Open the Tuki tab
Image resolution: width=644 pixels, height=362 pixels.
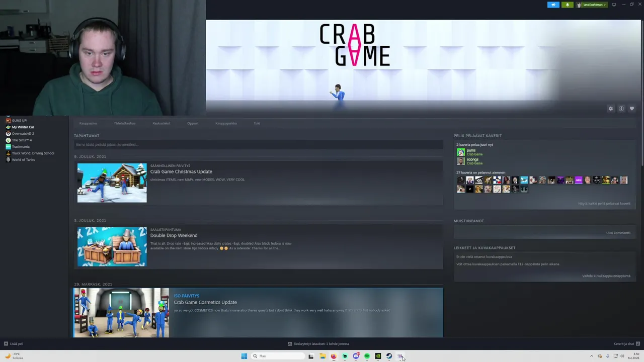257,123
